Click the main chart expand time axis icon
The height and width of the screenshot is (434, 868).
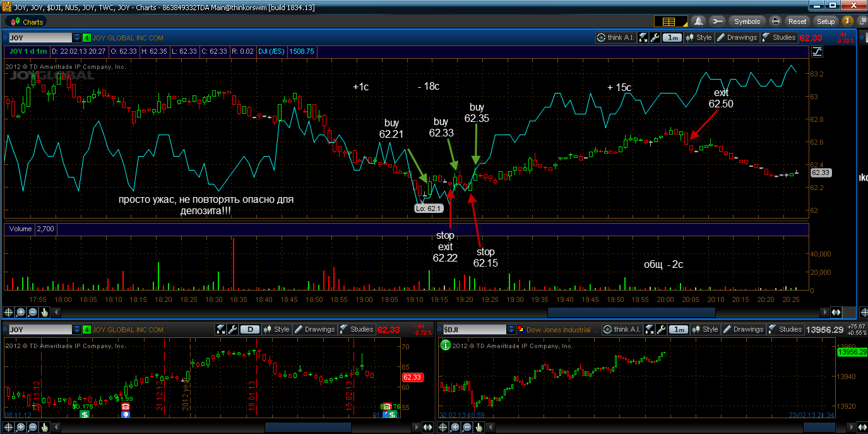(x=836, y=312)
